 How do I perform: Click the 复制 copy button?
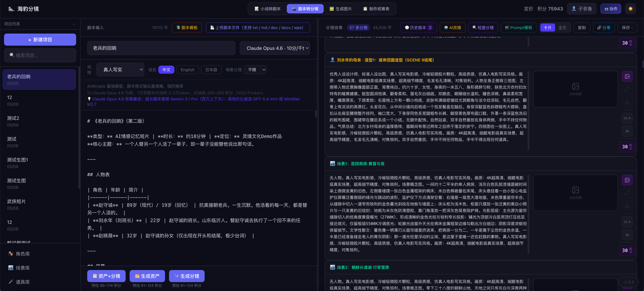click(x=582, y=28)
